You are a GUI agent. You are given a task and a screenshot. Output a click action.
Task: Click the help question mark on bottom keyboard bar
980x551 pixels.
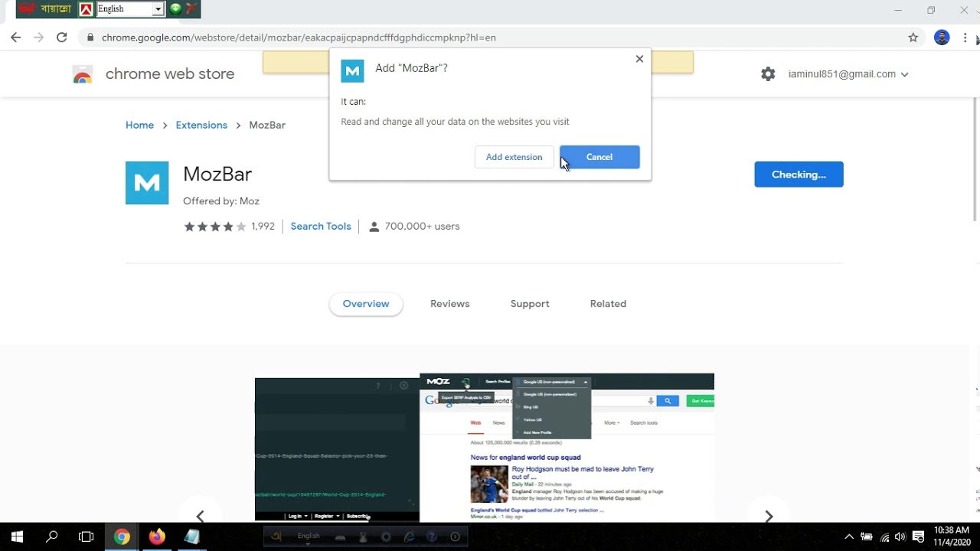(x=432, y=537)
